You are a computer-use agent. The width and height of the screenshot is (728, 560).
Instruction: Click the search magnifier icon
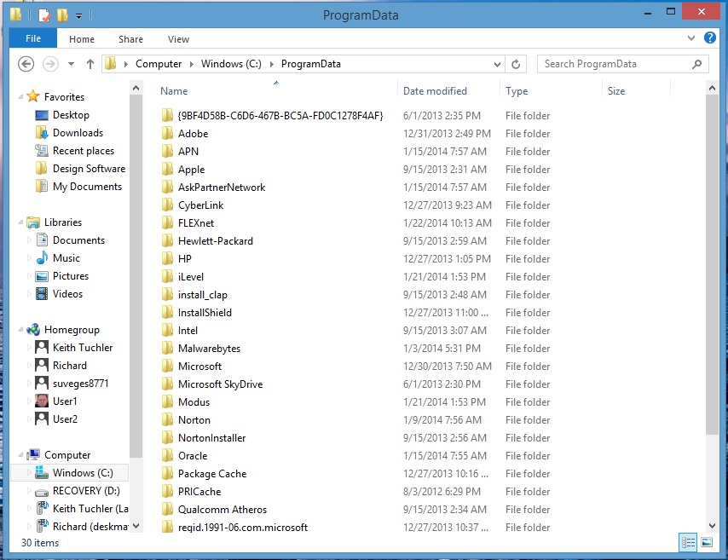coord(697,64)
